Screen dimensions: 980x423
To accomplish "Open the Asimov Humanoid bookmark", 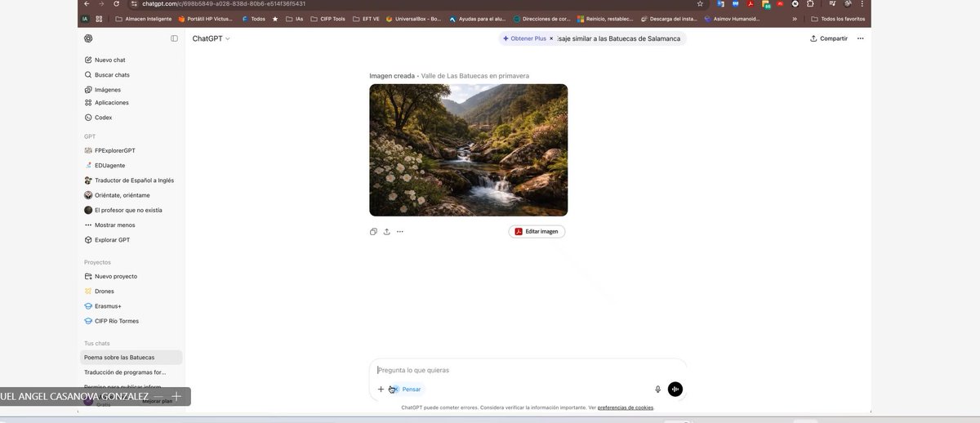I will pos(732,19).
